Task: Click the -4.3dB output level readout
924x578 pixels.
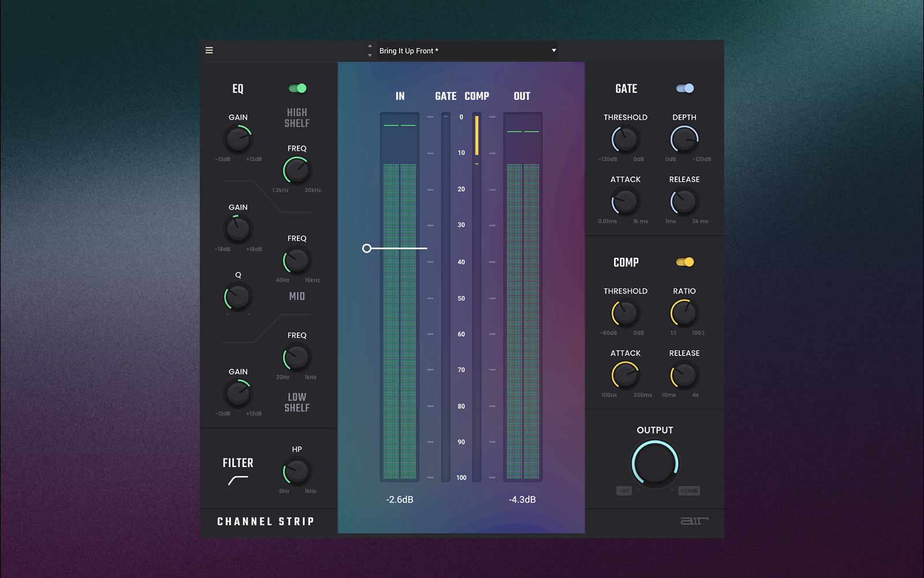Action: (523, 500)
